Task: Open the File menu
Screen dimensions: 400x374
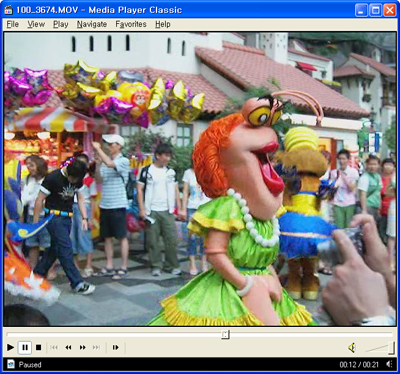Action: point(13,24)
